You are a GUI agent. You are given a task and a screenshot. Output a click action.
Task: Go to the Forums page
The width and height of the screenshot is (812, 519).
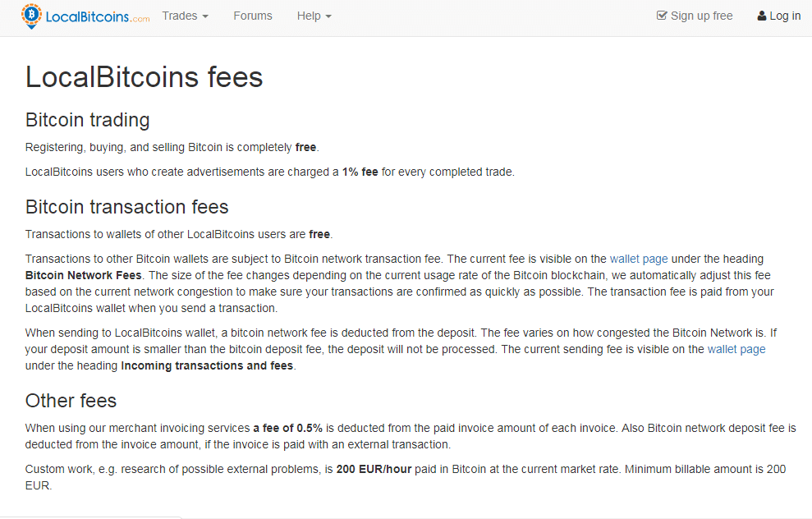pos(253,16)
